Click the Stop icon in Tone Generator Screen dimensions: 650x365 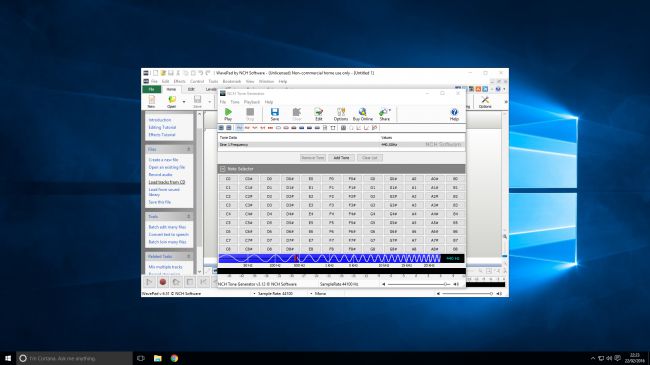point(250,114)
